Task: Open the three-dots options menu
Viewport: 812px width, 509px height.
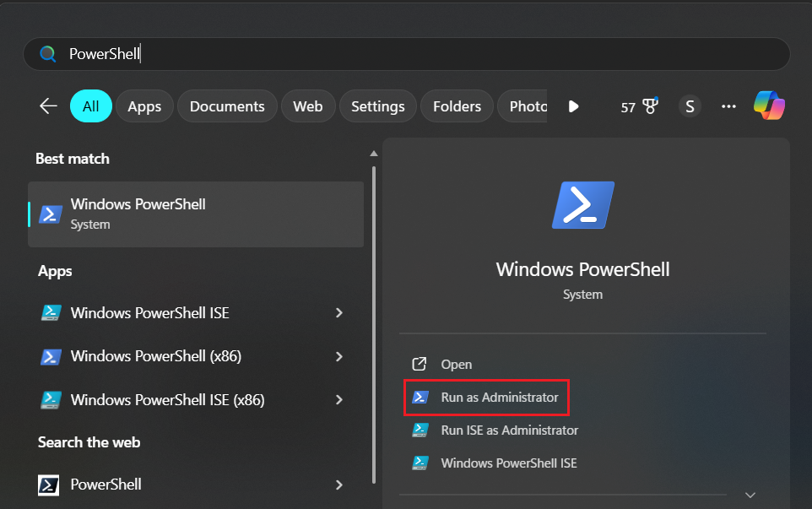Action: (x=728, y=106)
